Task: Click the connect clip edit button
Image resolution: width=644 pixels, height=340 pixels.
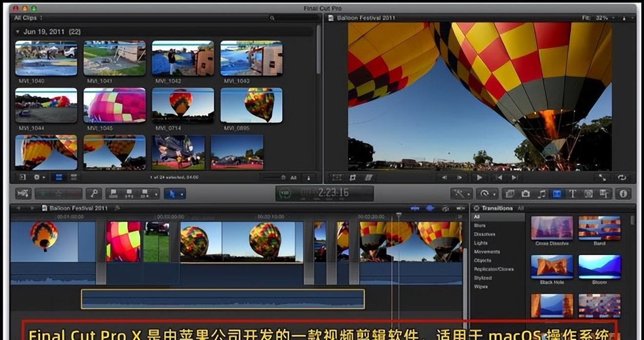Action: (114, 194)
